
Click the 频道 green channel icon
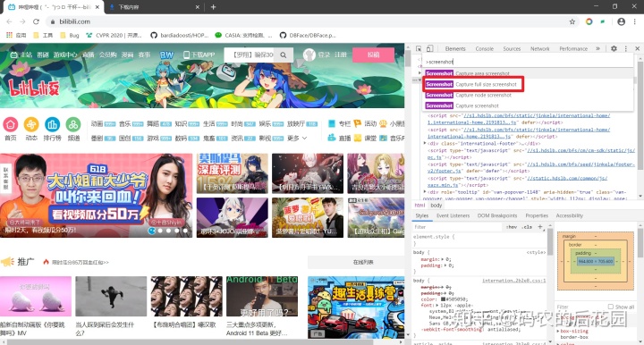click(73, 124)
